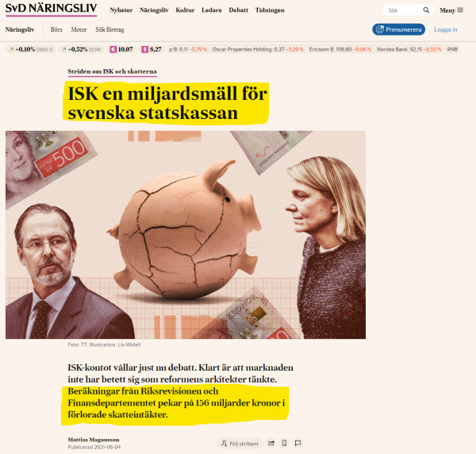Screen dimensions: 476x454
Task: Open the Nyheter menu item
Action: coord(121,10)
